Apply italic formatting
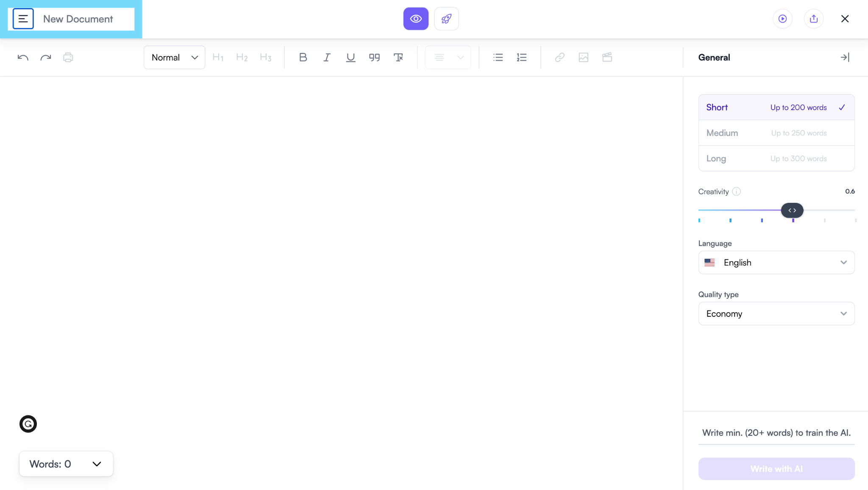Image resolution: width=868 pixels, height=490 pixels. click(327, 57)
